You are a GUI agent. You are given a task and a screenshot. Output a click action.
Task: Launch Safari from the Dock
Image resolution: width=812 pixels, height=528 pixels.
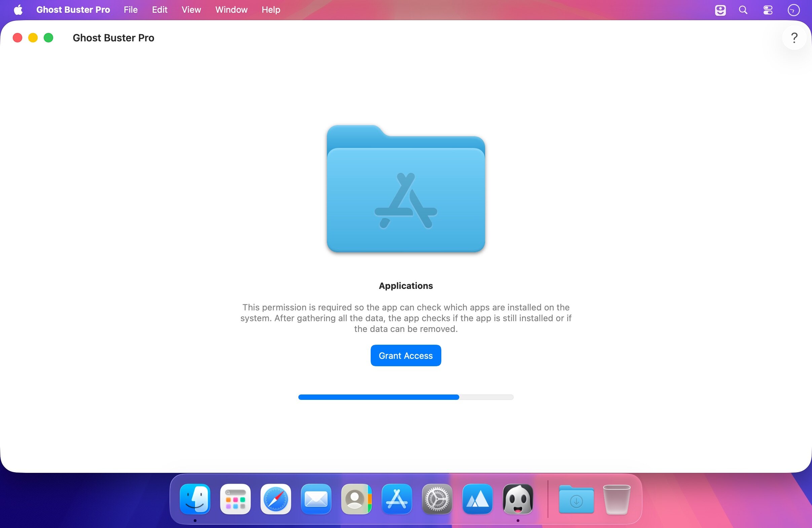tap(276, 499)
